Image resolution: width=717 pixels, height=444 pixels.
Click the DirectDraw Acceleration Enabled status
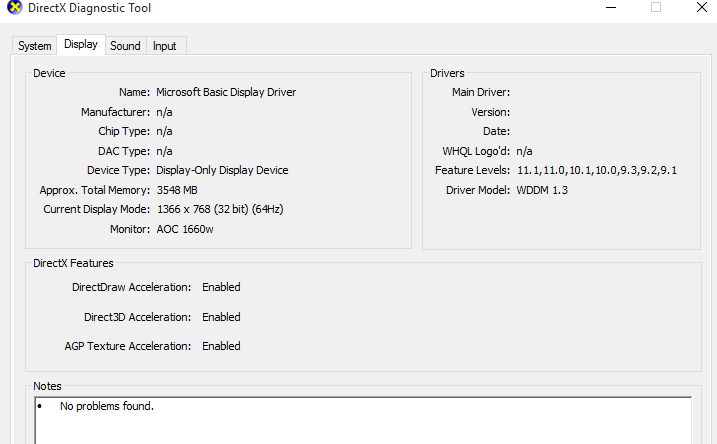(221, 287)
